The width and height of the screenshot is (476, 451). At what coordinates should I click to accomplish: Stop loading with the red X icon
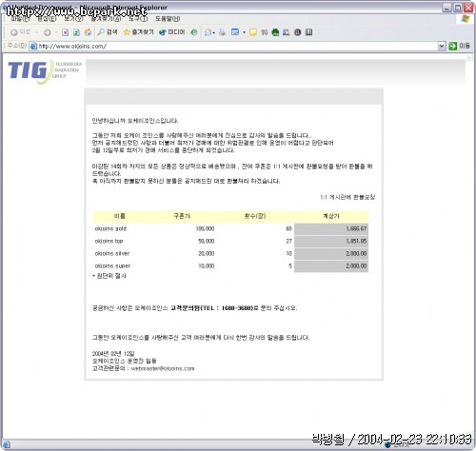pyautogui.click(x=65, y=32)
